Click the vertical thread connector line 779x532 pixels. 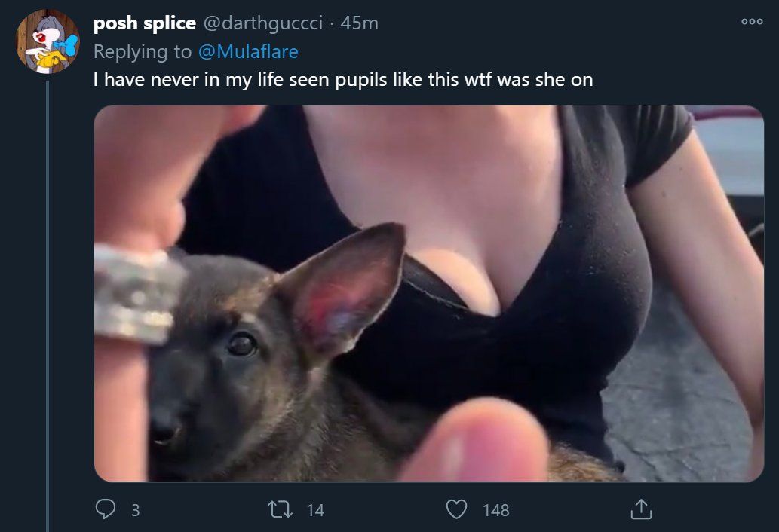coord(48,306)
